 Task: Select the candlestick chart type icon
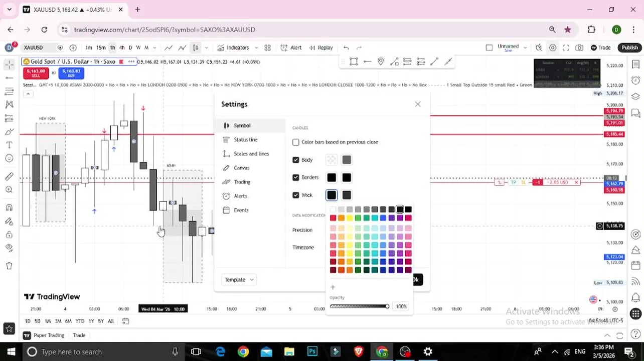[x=196, y=48]
